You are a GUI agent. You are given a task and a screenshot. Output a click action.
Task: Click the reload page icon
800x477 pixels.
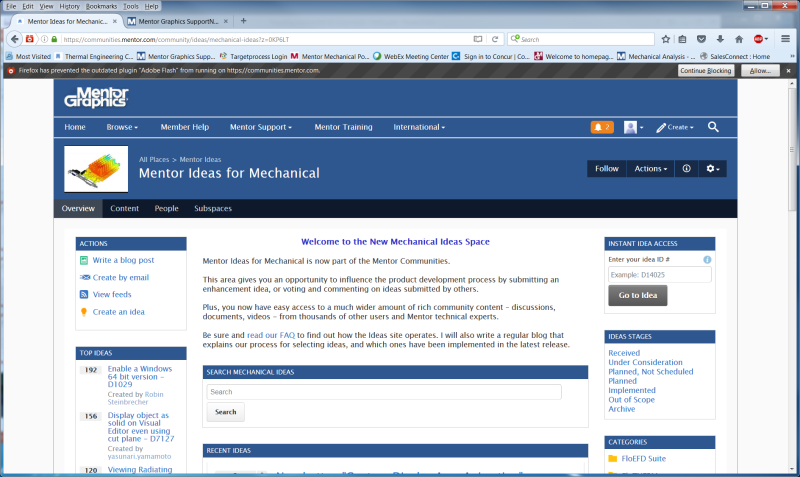pyautogui.click(x=494, y=39)
